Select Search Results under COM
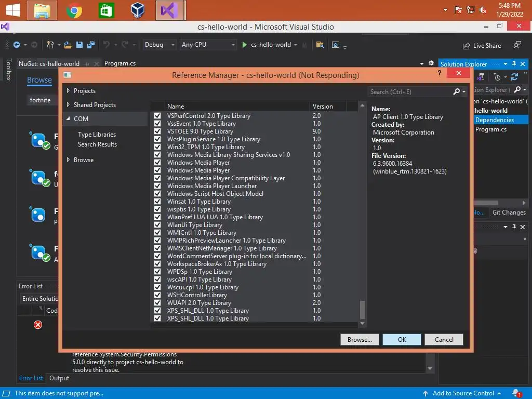 tap(97, 144)
